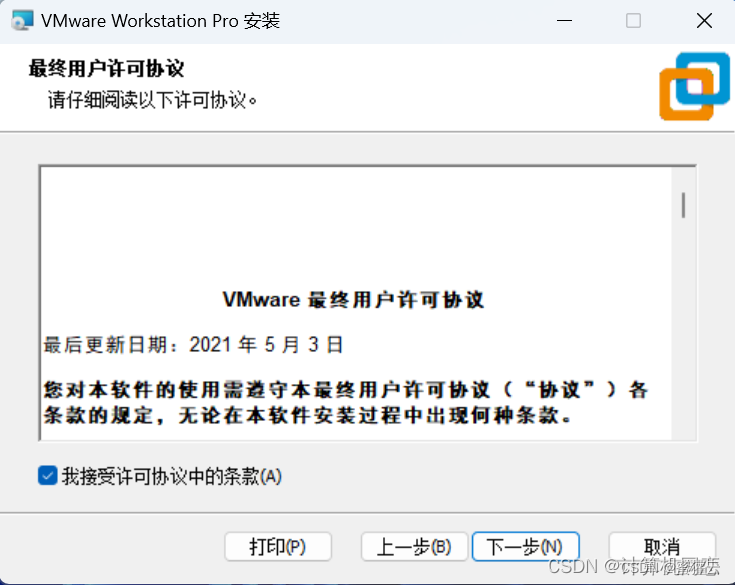The width and height of the screenshot is (735, 585).
Task: Click the 打印(P) print button
Action: [278, 546]
